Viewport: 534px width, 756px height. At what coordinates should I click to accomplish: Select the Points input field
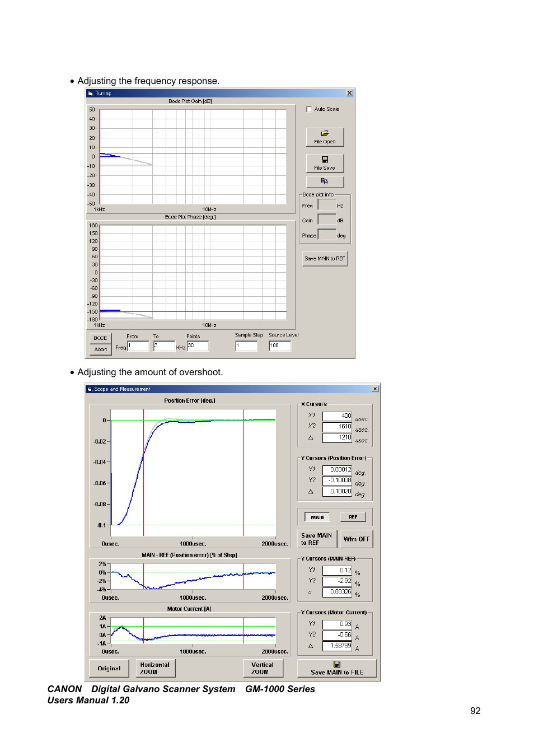coord(198,346)
